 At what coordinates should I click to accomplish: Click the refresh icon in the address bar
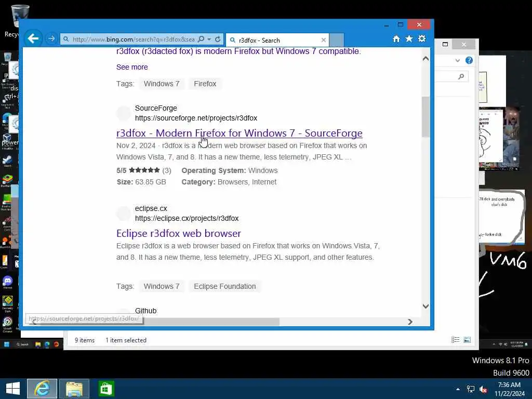pos(218,39)
